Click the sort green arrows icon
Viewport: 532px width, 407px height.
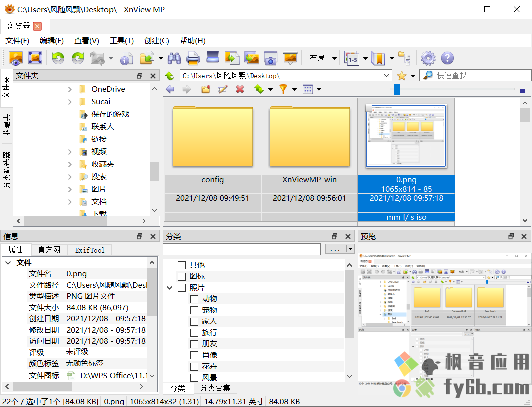pos(259,89)
